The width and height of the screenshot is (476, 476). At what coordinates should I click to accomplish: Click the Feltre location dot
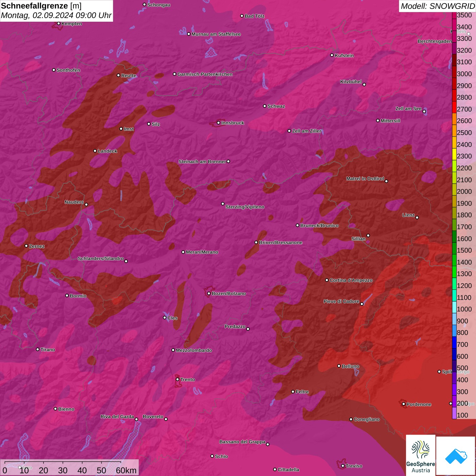[x=293, y=392]
